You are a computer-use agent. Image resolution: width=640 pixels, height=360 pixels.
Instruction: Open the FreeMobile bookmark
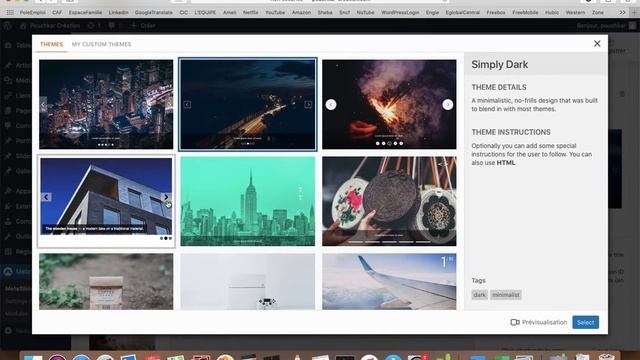(525, 12)
